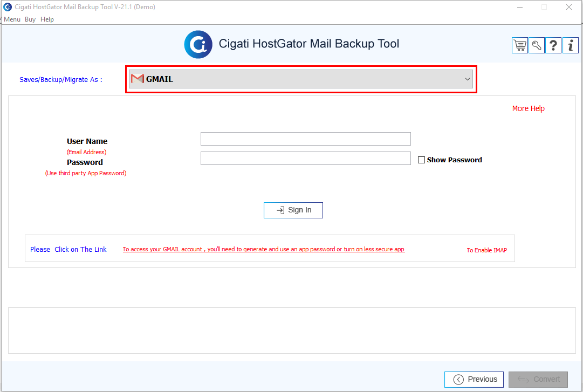Enable the Show Password checkbox
This screenshot has width=583, height=392.
coord(421,160)
